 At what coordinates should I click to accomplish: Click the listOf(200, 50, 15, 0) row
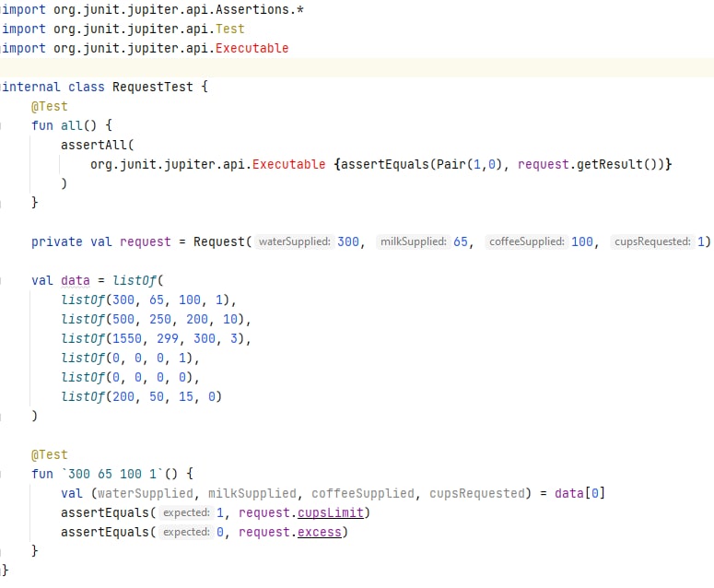coord(141,396)
